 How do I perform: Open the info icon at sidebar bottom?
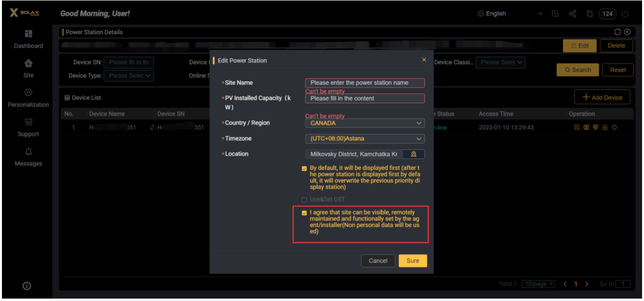27,286
